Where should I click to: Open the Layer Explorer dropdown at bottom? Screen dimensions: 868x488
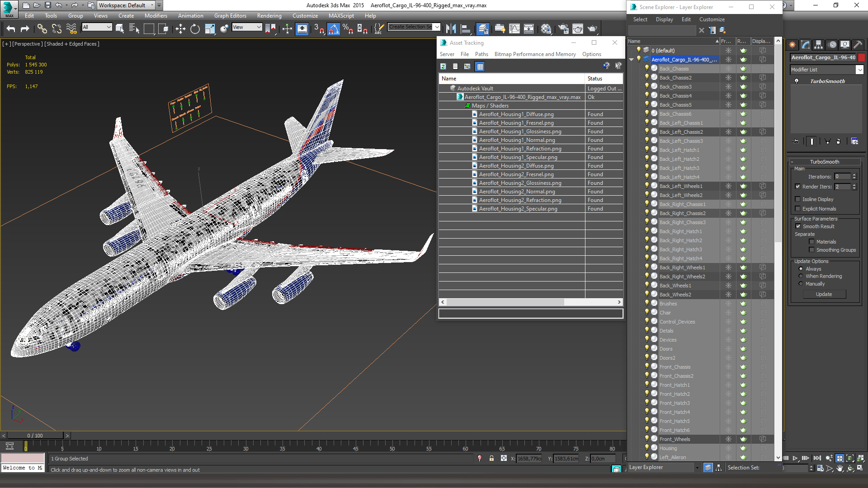pyautogui.click(x=697, y=468)
